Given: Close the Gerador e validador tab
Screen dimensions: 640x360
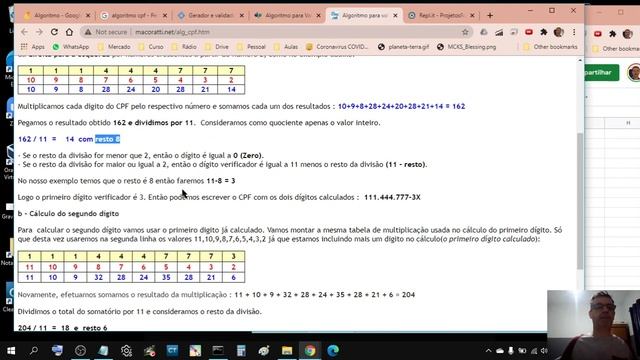Looking at the screenshot, I should click(242, 16).
